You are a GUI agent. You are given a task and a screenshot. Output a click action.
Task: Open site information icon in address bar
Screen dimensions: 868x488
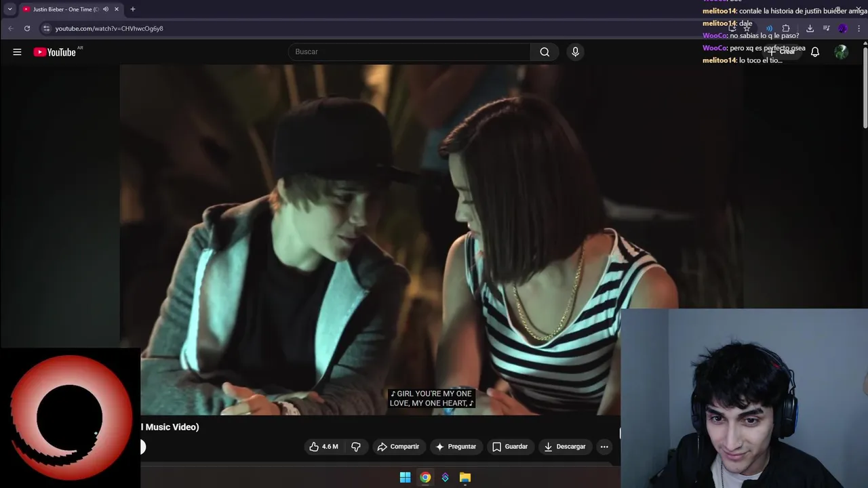point(46,28)
